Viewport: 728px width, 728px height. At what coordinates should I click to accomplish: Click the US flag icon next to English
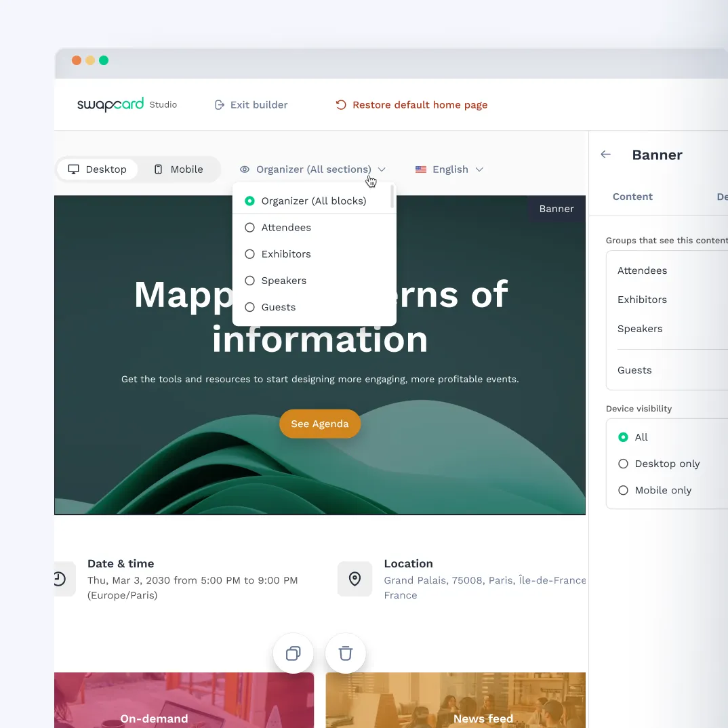tap(420, 169)
